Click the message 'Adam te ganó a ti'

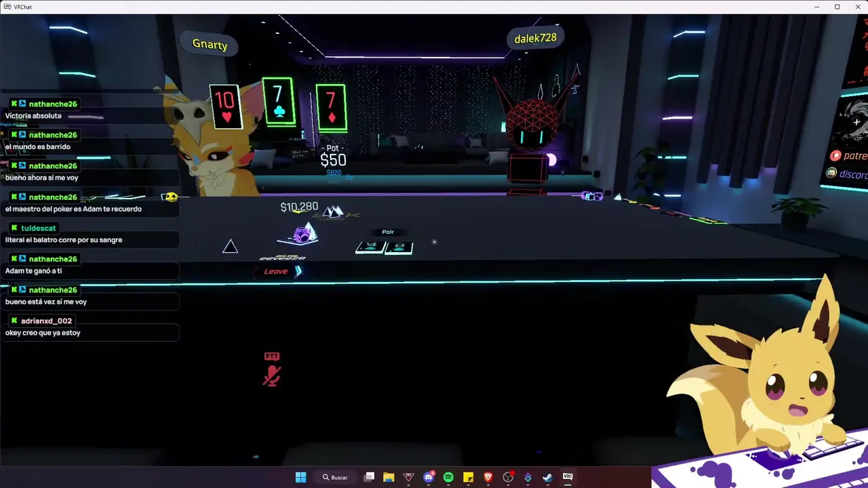coord(33,271)
